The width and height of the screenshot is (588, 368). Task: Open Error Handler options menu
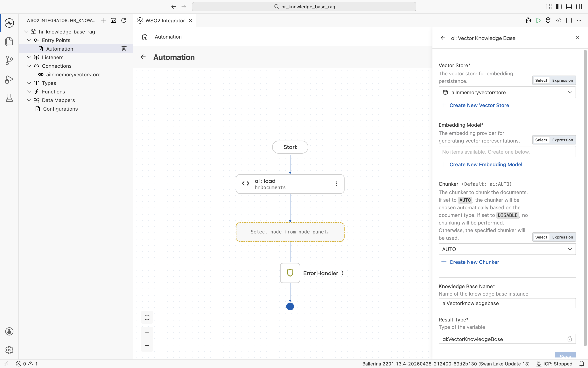pyautogui.click(x=342, y=273)
